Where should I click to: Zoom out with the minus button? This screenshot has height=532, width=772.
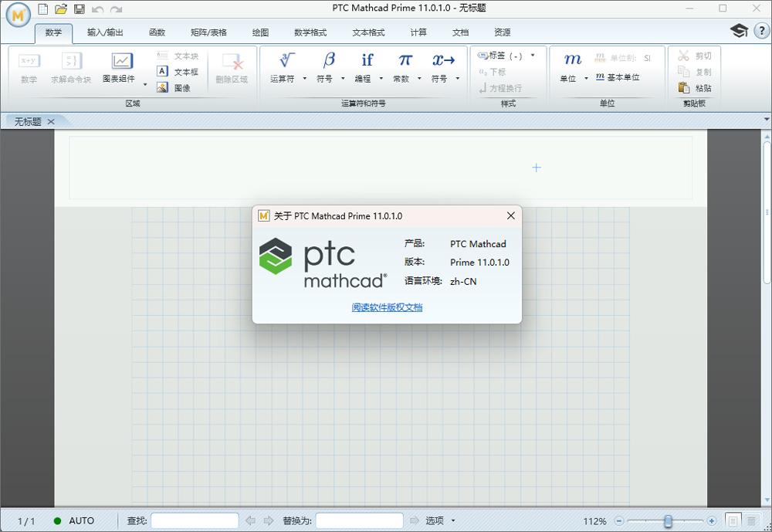[619, 520]
